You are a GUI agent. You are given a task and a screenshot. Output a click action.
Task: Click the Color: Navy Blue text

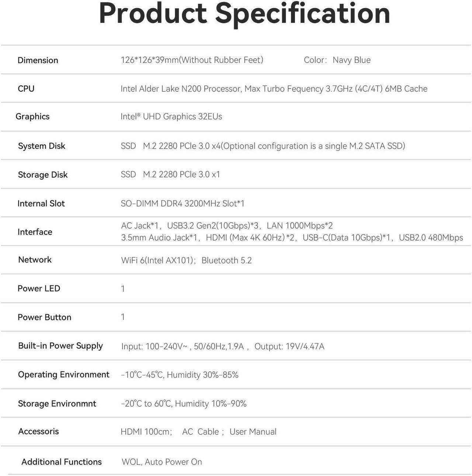click(x=337, y=60)
